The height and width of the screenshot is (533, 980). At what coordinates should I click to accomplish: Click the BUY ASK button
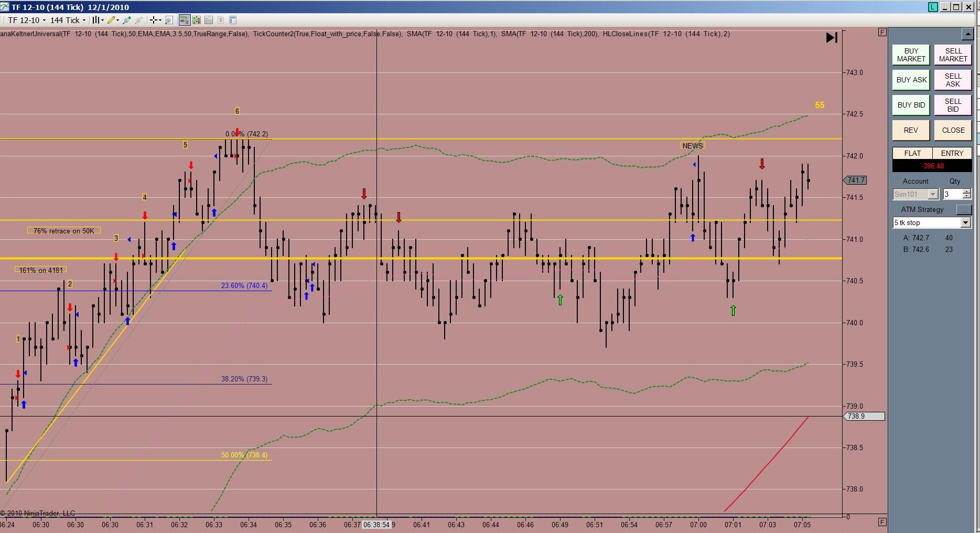(x=911, y=80)
